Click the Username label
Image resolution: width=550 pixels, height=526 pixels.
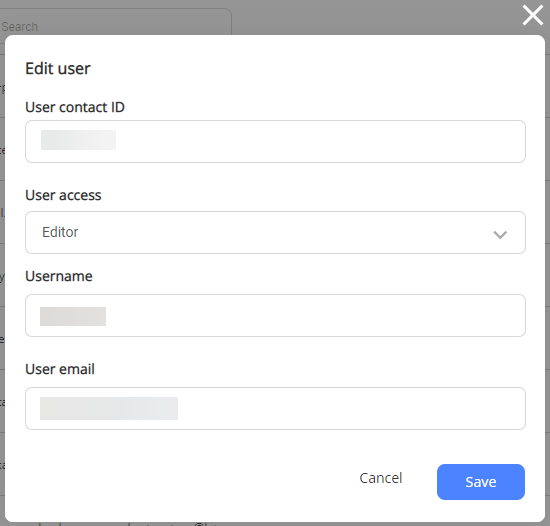tap(59, 276)
